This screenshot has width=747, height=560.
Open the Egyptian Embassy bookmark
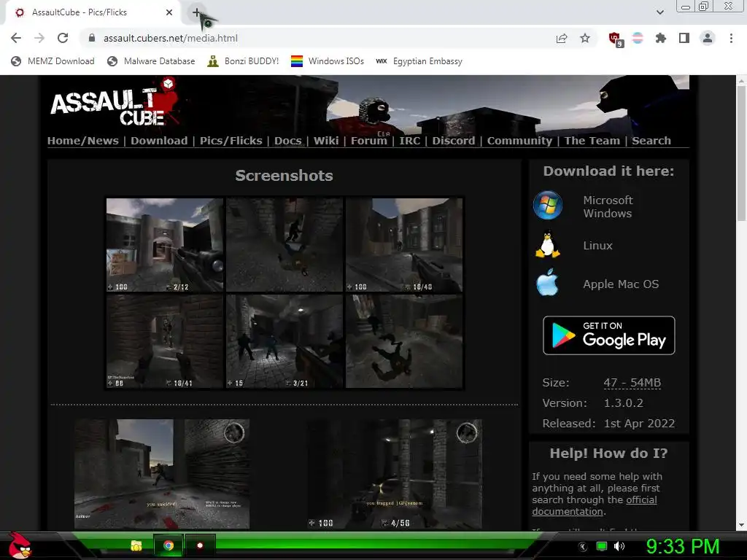419,61
